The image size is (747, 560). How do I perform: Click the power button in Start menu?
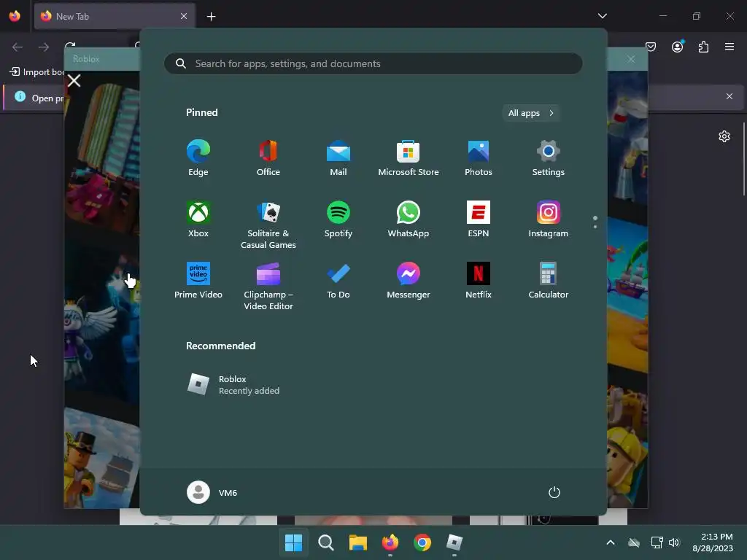(554, 492)
